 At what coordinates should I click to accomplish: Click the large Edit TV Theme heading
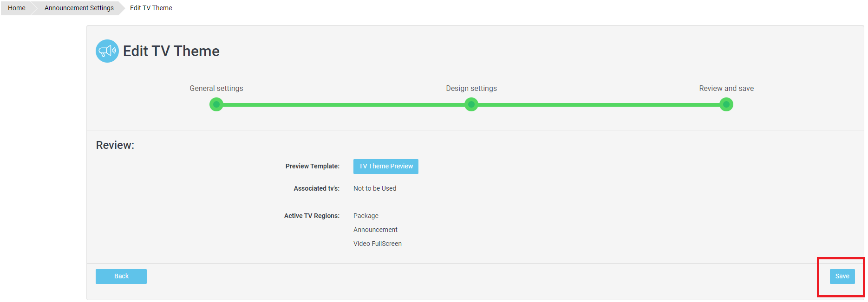[x=171, y=51]
